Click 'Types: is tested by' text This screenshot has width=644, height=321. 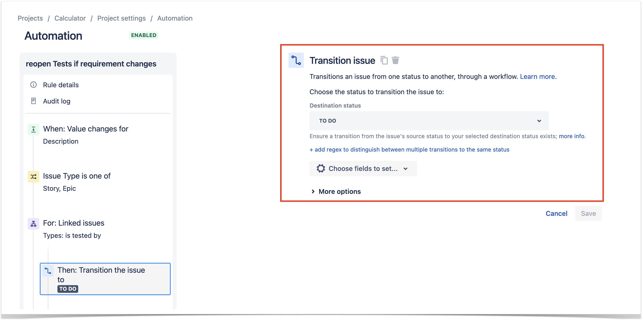click(72, 236)
